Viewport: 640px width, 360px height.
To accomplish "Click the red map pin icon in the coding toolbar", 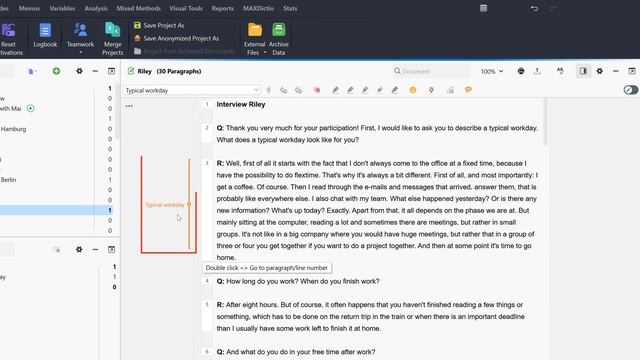I will 431,90.
